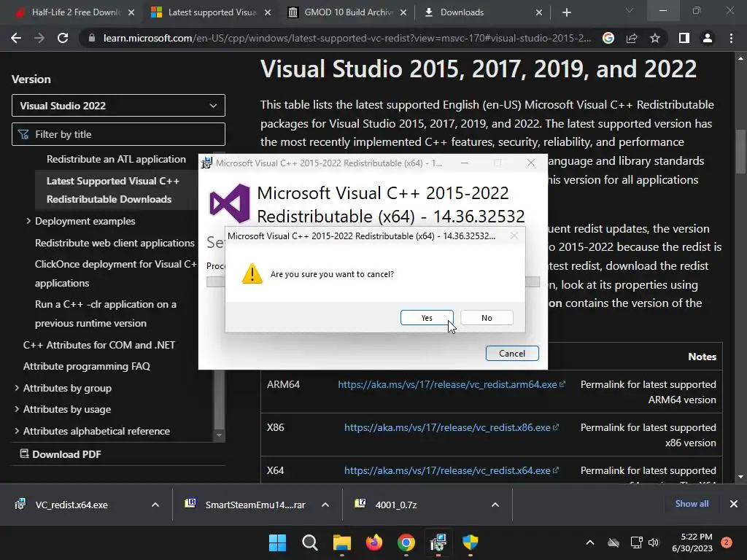The width and height of the screenshot is (747, 560).
Task: Launch Firefox from the taskbar
Action: click(374, 542)
